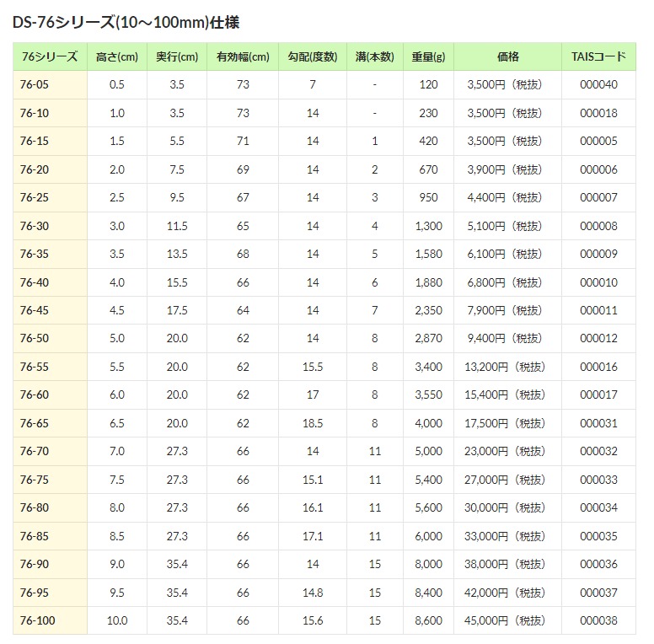Image resolution: width=654 pixels, height=644 pixels.
Task: Click the slope value 15.5
Action: tap(313, 367)
